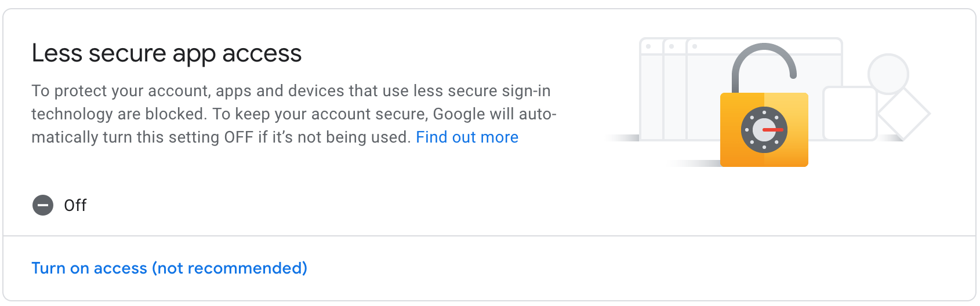Click the diamond shape in the illustration
Viewport: 980px width, 306px height.
[x=905, y=114]
